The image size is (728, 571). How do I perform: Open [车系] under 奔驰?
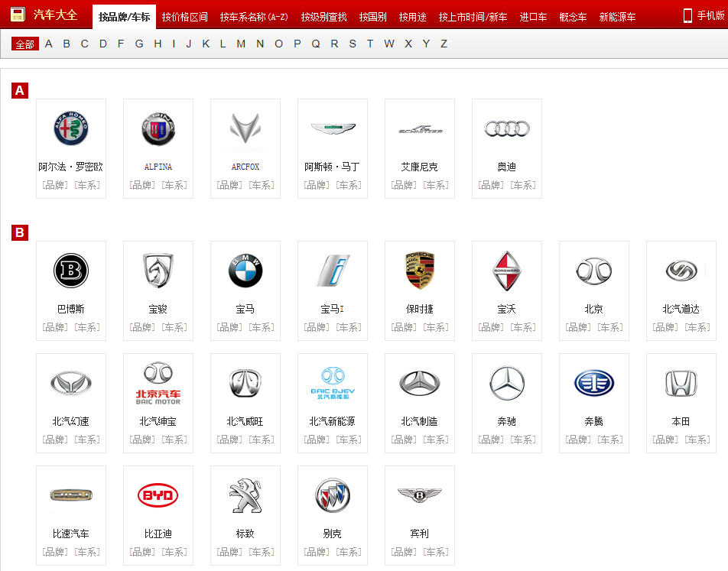(x=523, y=440)
